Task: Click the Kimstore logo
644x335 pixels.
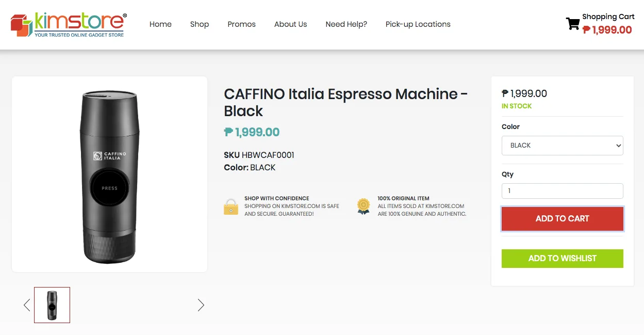Action: (69, 25)
